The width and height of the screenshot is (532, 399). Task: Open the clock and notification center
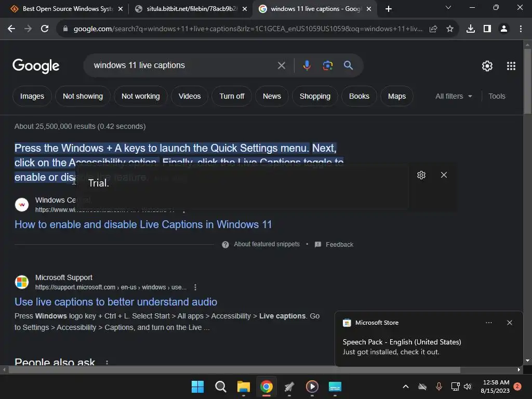click(495, 387)
